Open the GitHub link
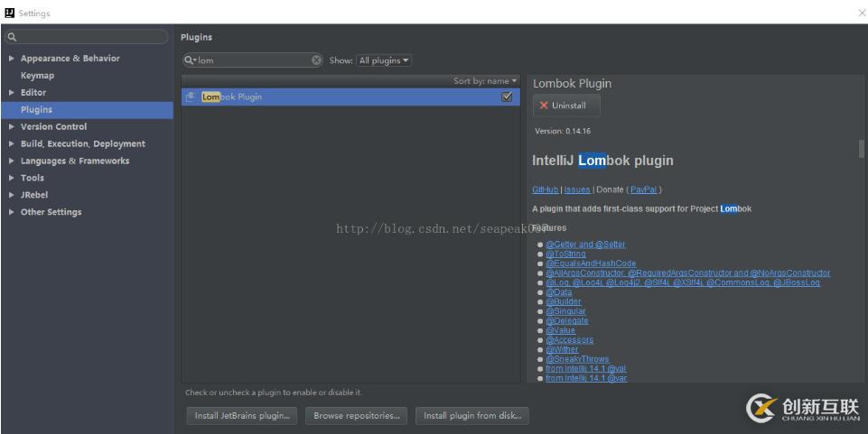868x434 pixels. click(546, 189)
